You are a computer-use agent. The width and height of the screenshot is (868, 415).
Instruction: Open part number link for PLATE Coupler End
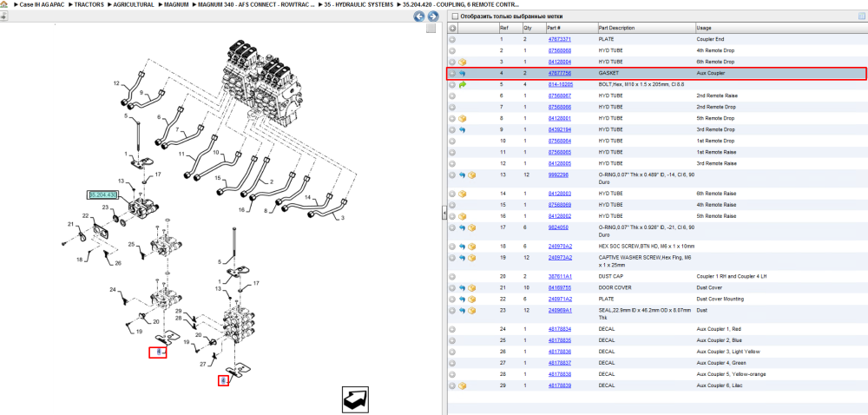pyautogui.click(x=559, y=39)
